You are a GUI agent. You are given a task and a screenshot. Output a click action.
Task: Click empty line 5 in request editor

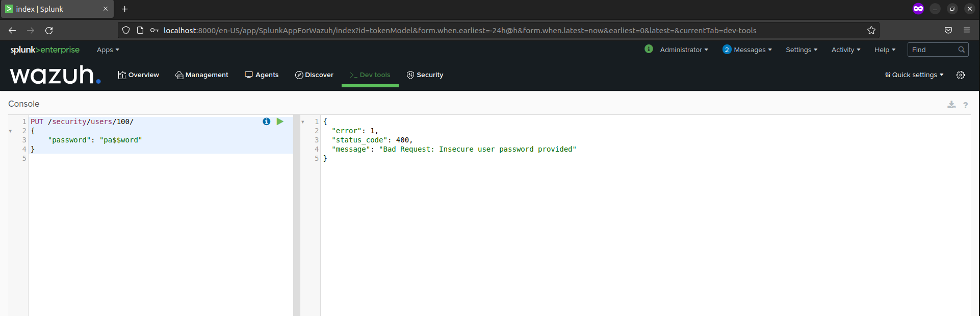pos(161,158)
